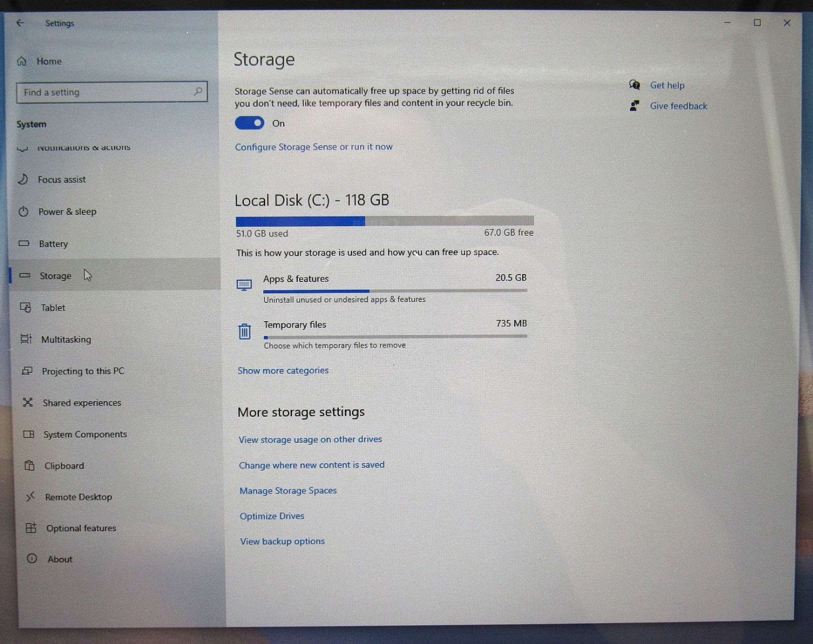This screenshot has width=813, height=644.
Task: Click the Storage drive icon in sidebar
Action: coord(24,275)
